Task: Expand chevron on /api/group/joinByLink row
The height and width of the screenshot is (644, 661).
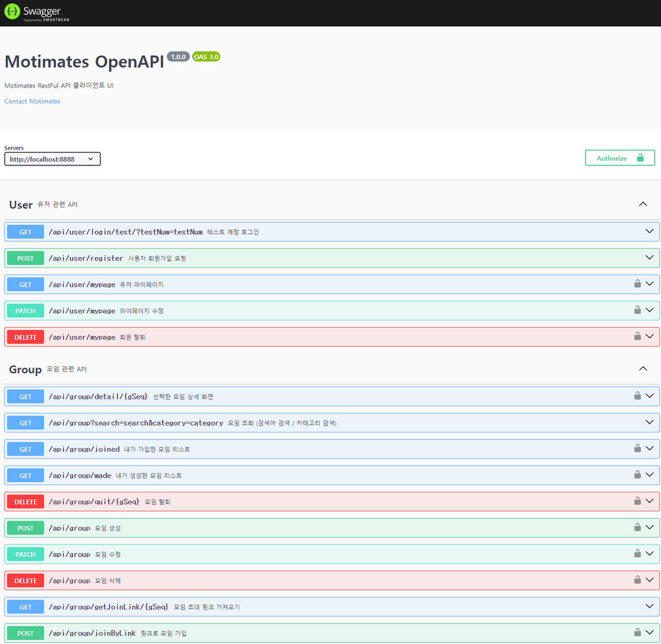Action: (x=650, y=633)
